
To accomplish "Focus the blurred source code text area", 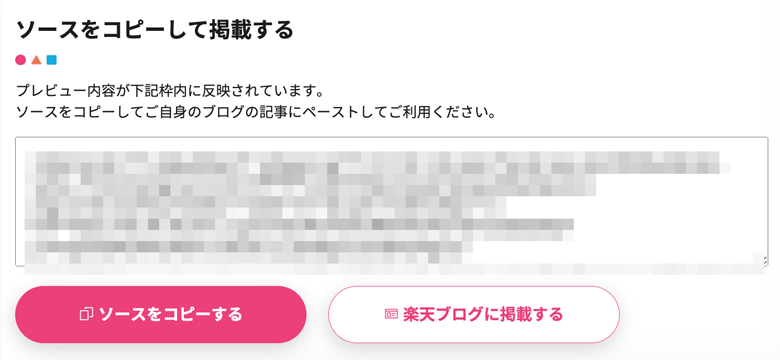I will (x=391, y=202).
